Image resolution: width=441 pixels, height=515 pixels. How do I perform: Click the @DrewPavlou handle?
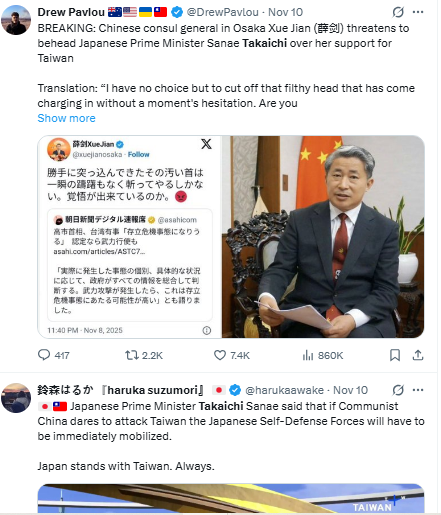click(x=222, y=12)
